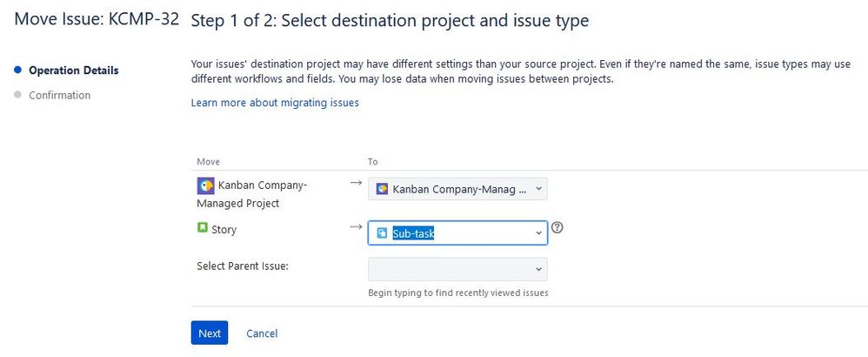This screenshot has height=357, width=868.
Task: Click the arrow beside the source project name
Action: 354,183
